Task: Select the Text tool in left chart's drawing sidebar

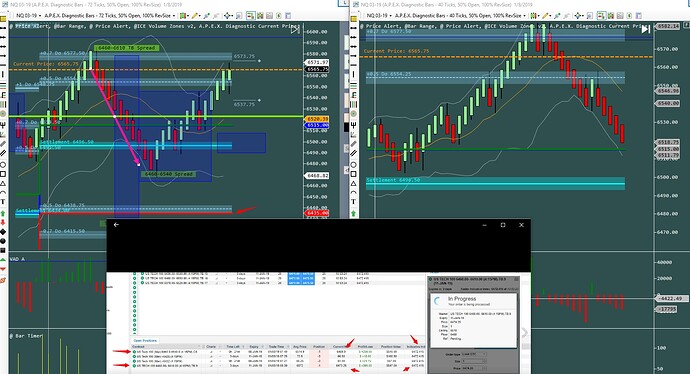Action: 3,202
